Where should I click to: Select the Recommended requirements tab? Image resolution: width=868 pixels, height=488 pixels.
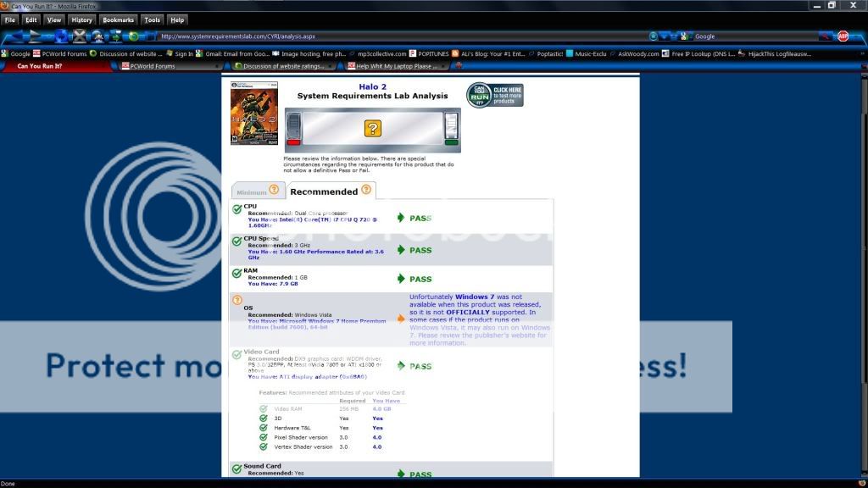pyautogui.click(x=331, y=191)
